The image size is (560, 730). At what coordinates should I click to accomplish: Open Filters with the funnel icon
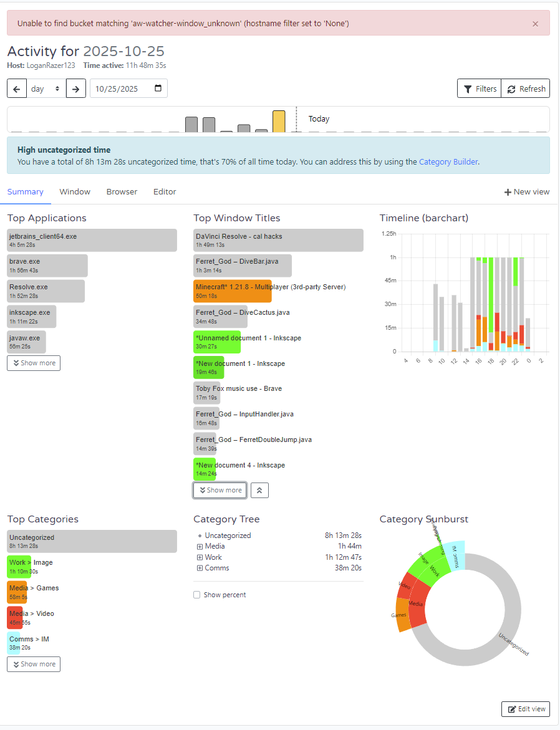(x=480, y=89)
